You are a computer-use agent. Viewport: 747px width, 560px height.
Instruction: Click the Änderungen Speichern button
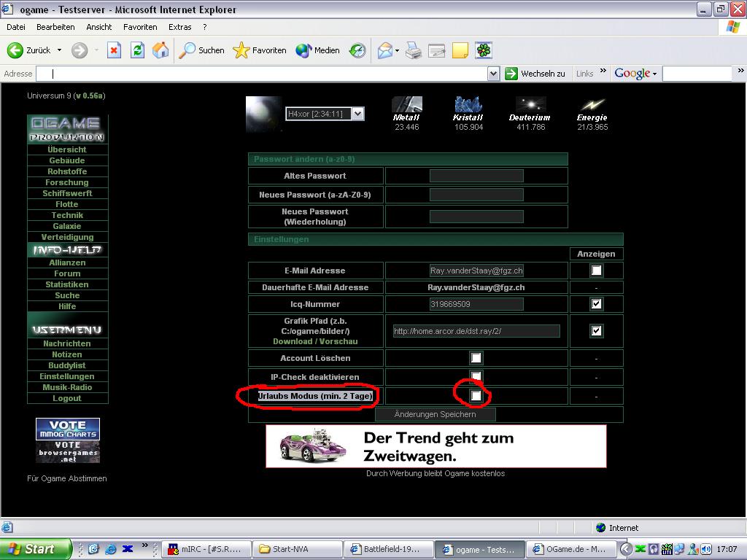click(435, 414)
